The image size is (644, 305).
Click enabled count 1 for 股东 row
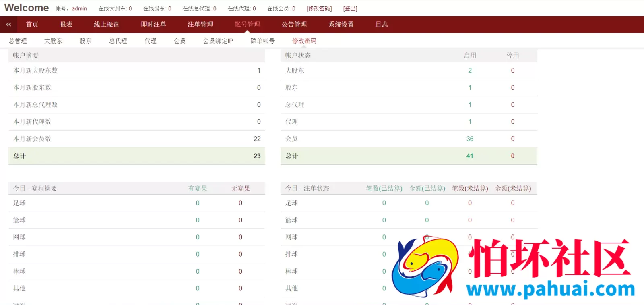[470, 88]
